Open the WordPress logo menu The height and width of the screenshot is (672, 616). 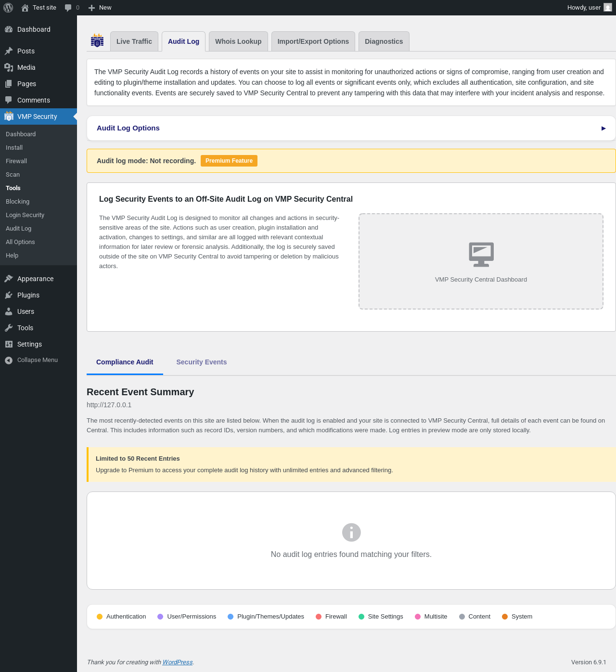point(8,8)
